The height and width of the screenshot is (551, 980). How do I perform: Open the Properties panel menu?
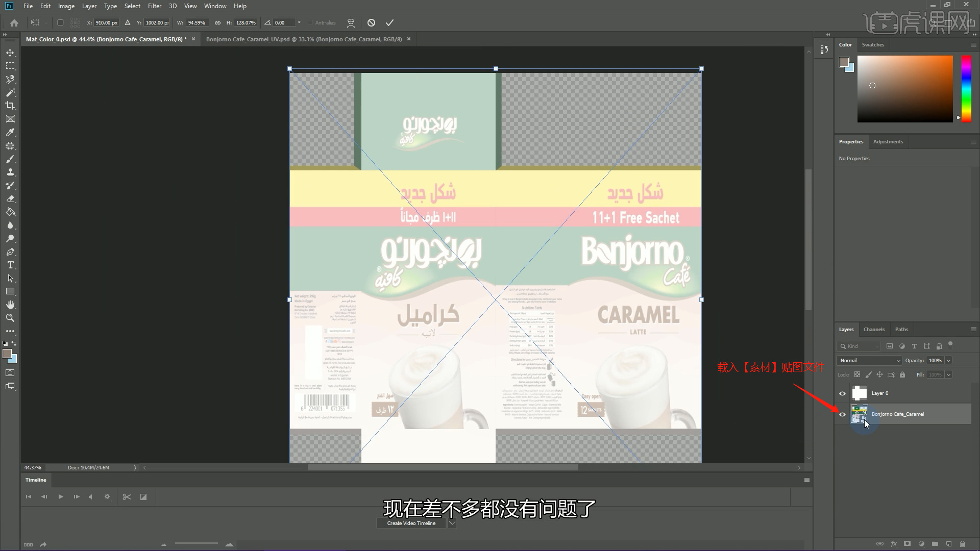pyautogui.click(x=973, y=142)
